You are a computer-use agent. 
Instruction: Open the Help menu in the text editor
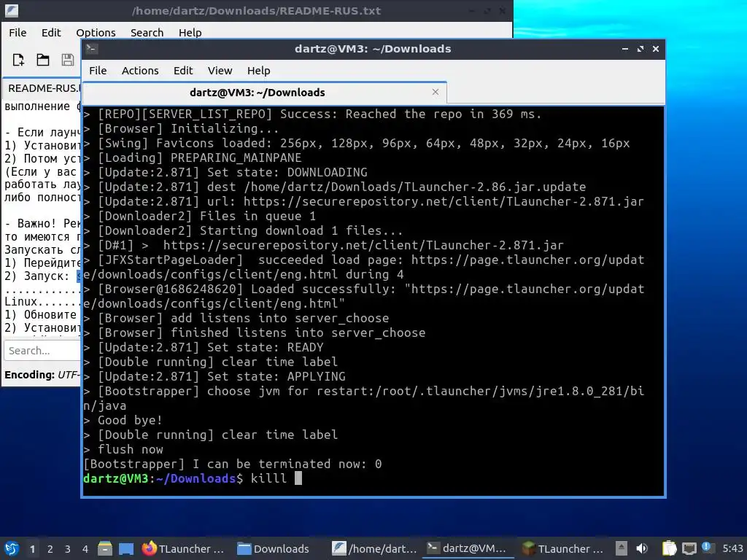(x=190, y=32)
